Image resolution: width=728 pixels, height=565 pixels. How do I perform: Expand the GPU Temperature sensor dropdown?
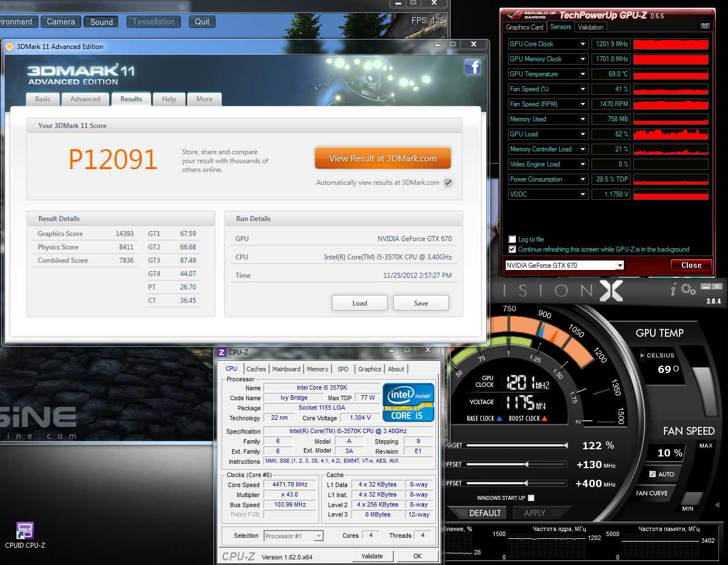click(583, 74)
